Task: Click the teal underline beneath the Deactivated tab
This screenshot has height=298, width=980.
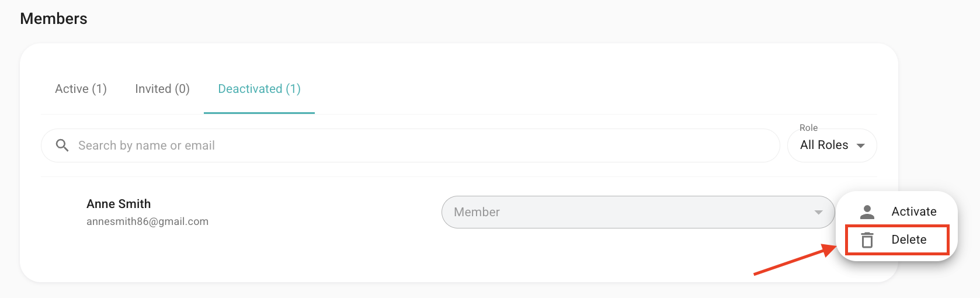Action: 259,113
